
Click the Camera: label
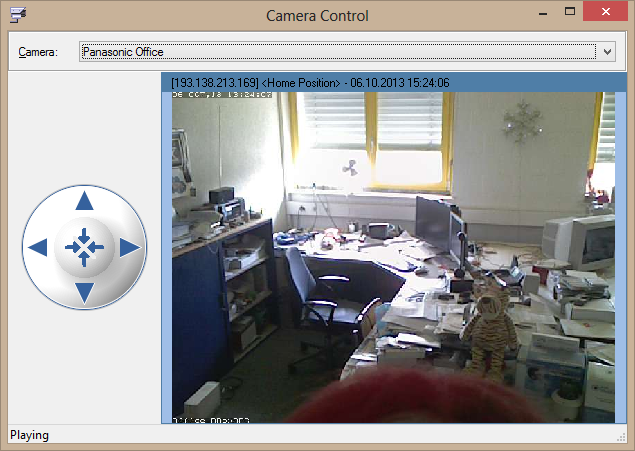[x=39, y=51]
